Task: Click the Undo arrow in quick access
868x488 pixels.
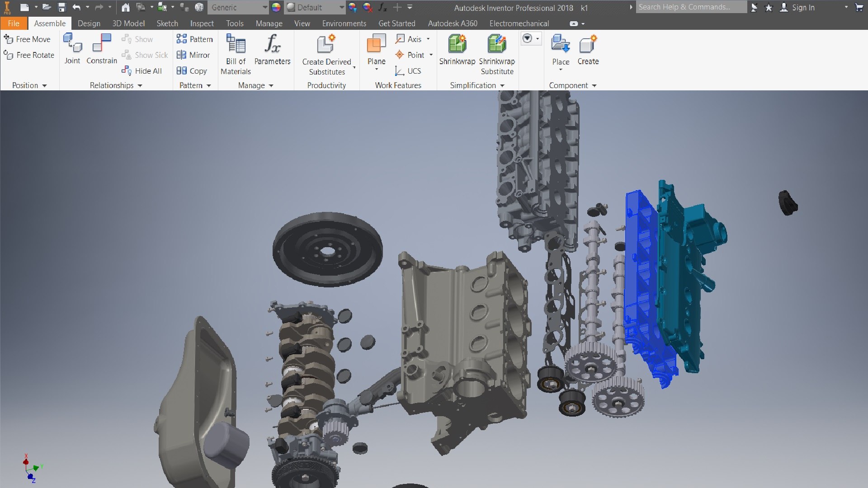Action: (x=76, y=7)
